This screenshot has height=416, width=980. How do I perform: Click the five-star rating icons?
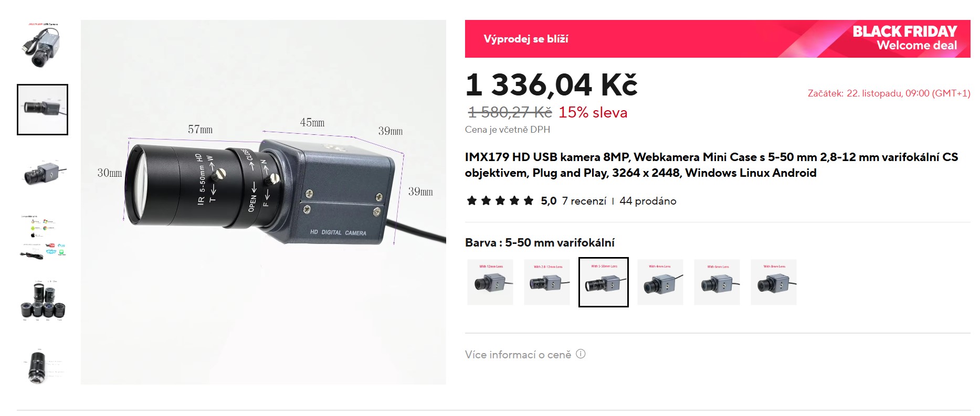[500, 201]
